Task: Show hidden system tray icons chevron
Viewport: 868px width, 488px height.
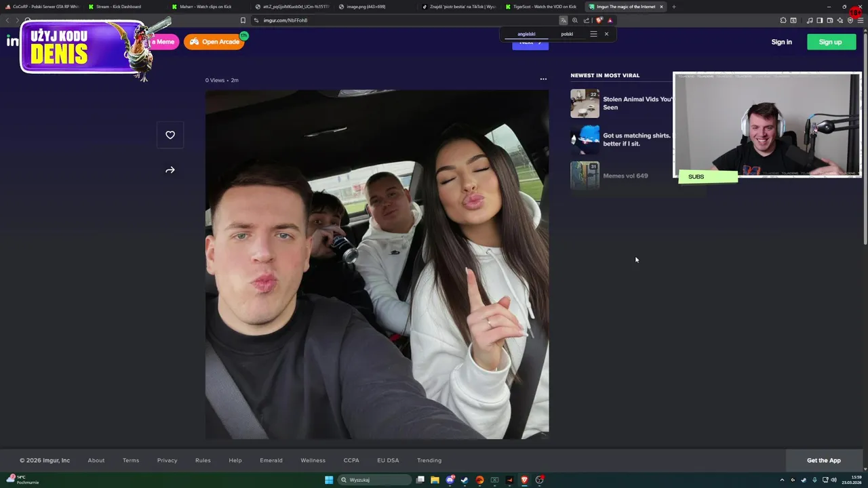Action: click(x=782, y=480)
